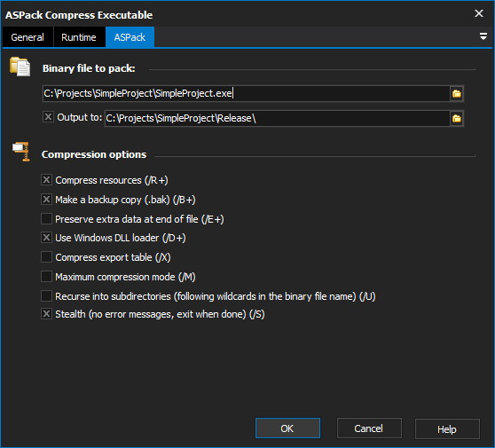Enable Preserve extra data at end of file

[x=46, y=219]
